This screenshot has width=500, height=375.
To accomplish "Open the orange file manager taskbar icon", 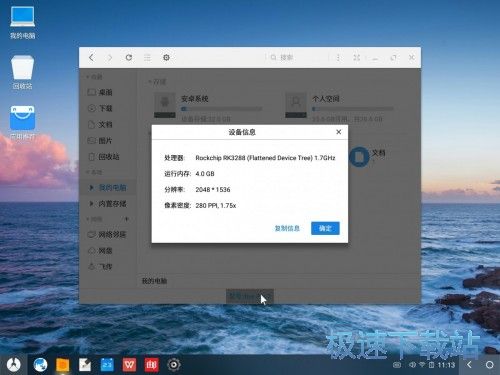I will click(x=63, y=365).
